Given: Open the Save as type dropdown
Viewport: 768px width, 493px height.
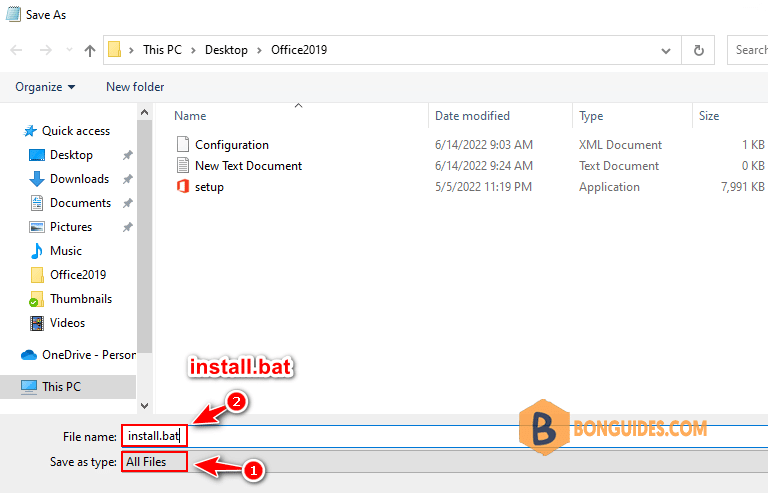Looking at the screenshot, I should 440,462.
